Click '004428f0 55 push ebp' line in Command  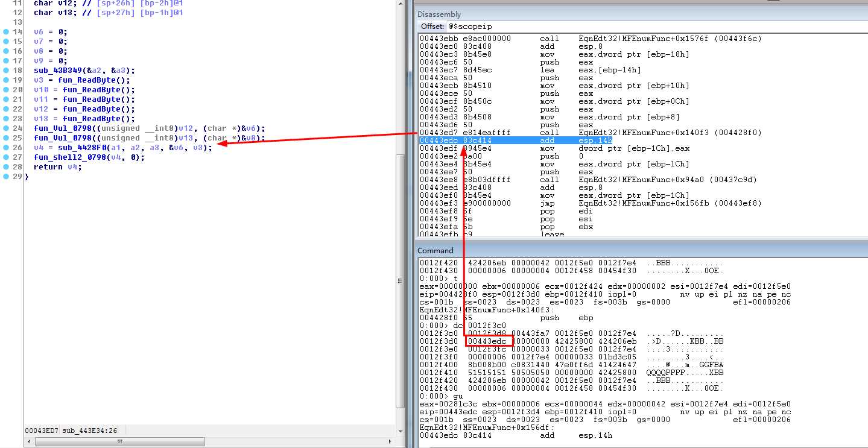tap(506, 317)
